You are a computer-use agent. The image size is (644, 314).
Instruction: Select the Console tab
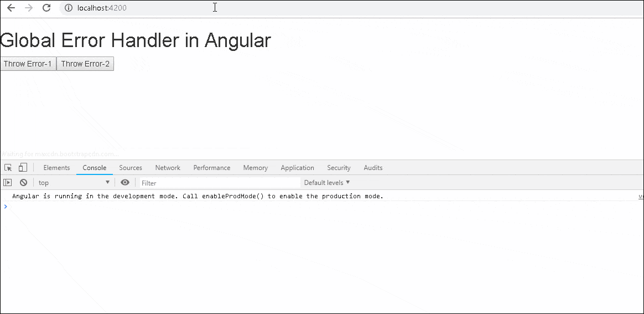point(95,168)
